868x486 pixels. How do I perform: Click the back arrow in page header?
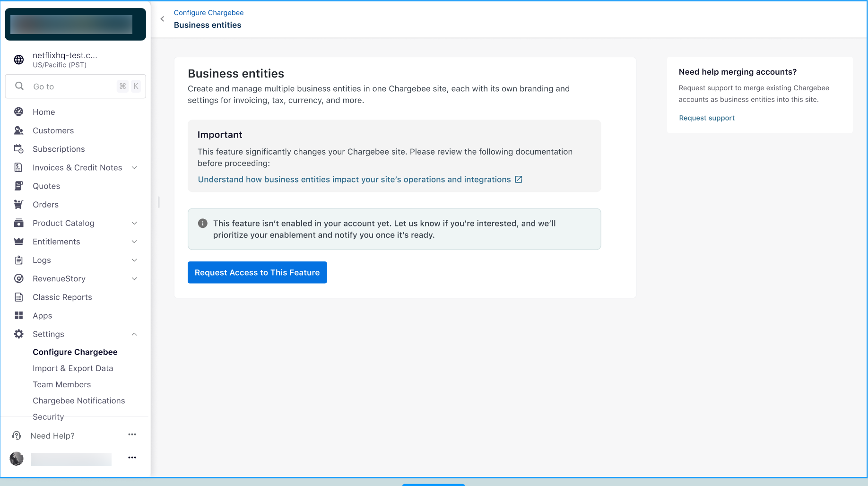(162, 19)
